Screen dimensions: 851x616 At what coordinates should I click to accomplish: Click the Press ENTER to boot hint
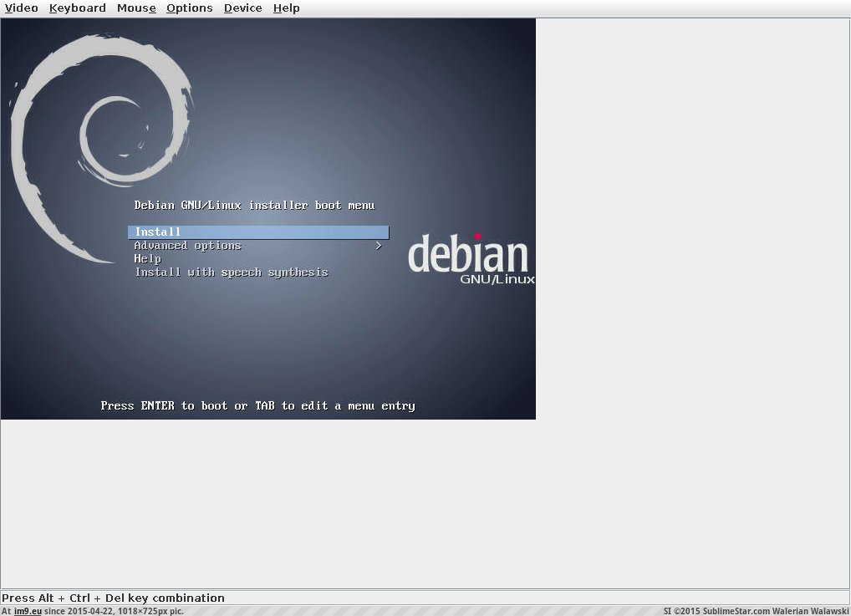coord(257,406)
